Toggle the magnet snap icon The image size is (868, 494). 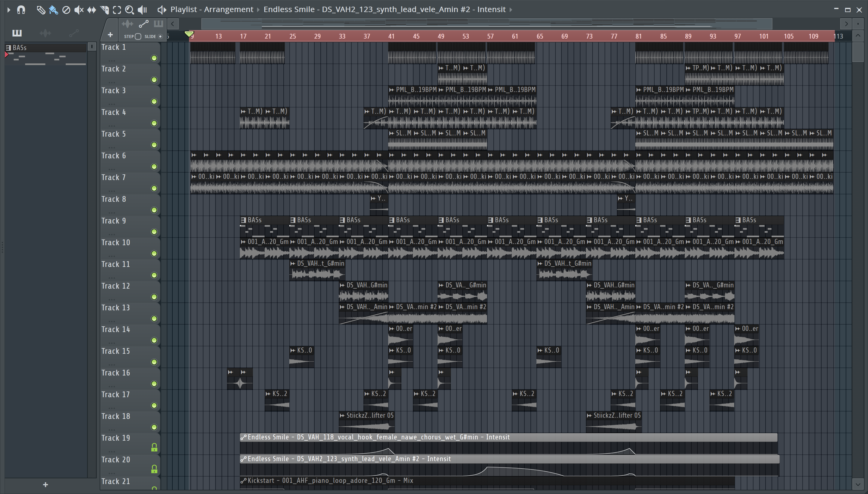[21, 10]
